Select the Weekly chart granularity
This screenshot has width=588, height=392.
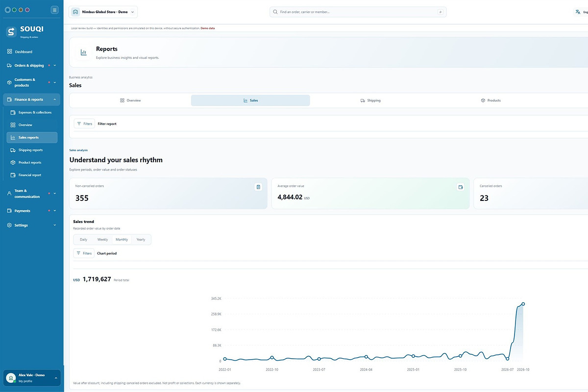tap(102, 240)
